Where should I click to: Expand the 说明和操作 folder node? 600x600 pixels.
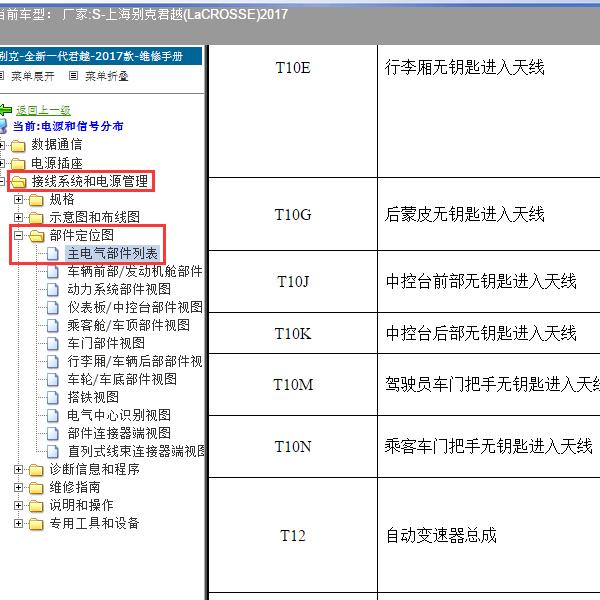(18, 505)
